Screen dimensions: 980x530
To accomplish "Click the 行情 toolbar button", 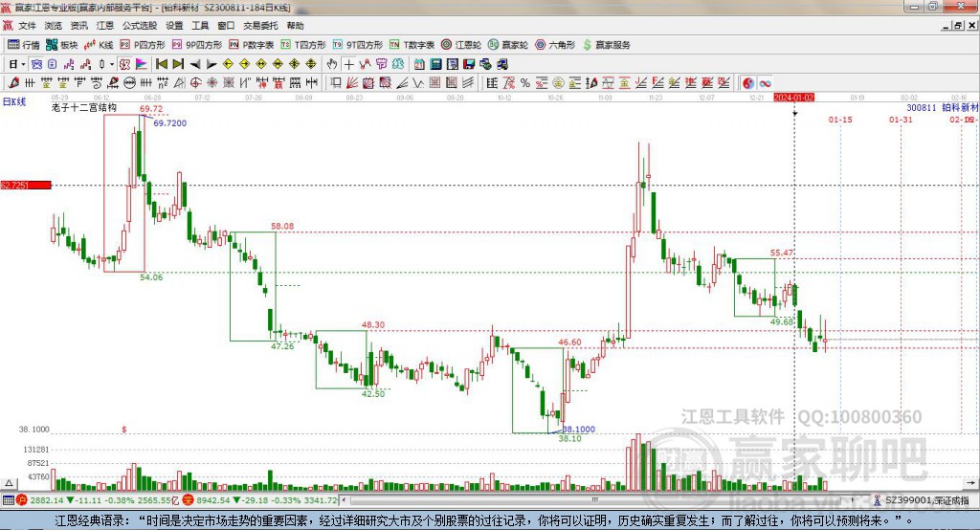I will point(24,45).
